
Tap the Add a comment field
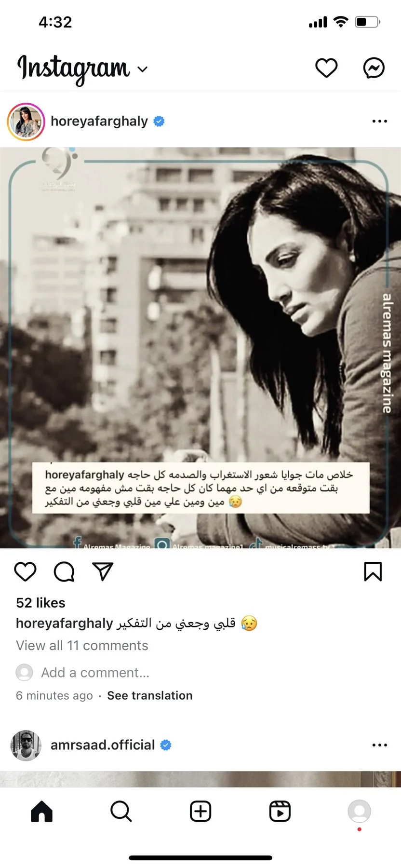click(95, 673)
